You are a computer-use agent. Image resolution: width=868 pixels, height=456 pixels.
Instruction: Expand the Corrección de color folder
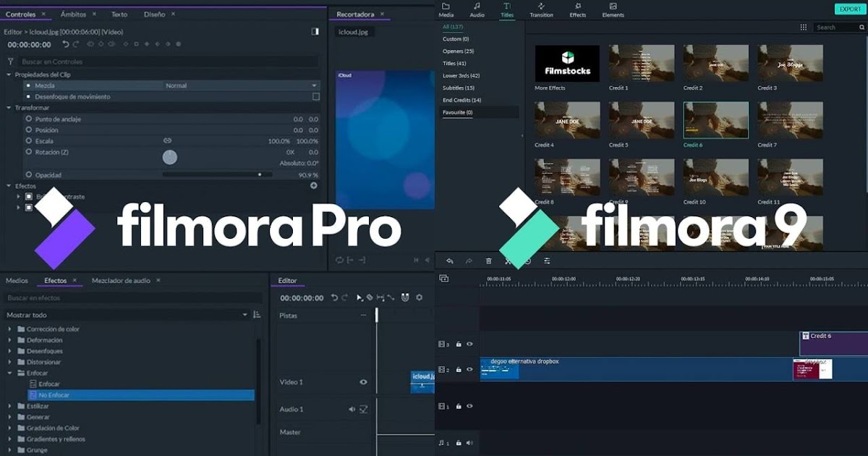point(11,329)
